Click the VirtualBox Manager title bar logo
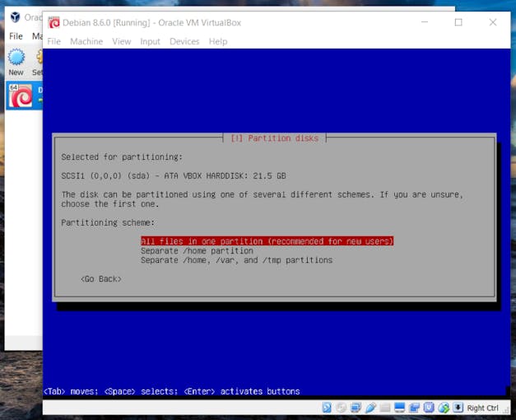 [x=15, y=16]
